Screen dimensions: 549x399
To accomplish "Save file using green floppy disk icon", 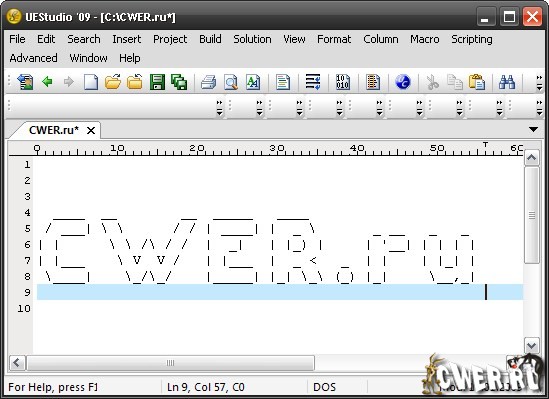I will [x=157, y=83].
